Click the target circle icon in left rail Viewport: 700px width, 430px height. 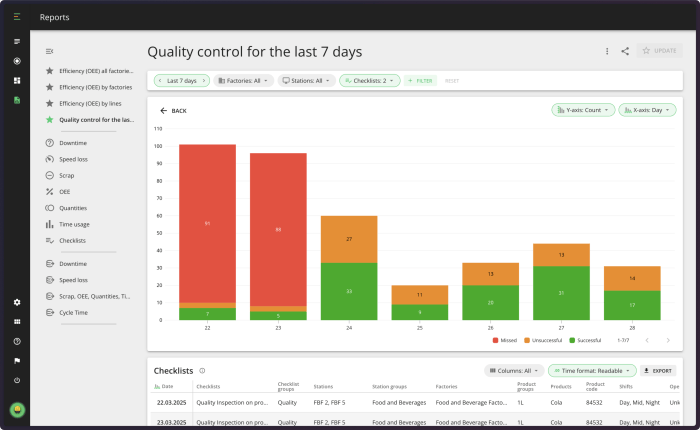[x=17, y=61]
